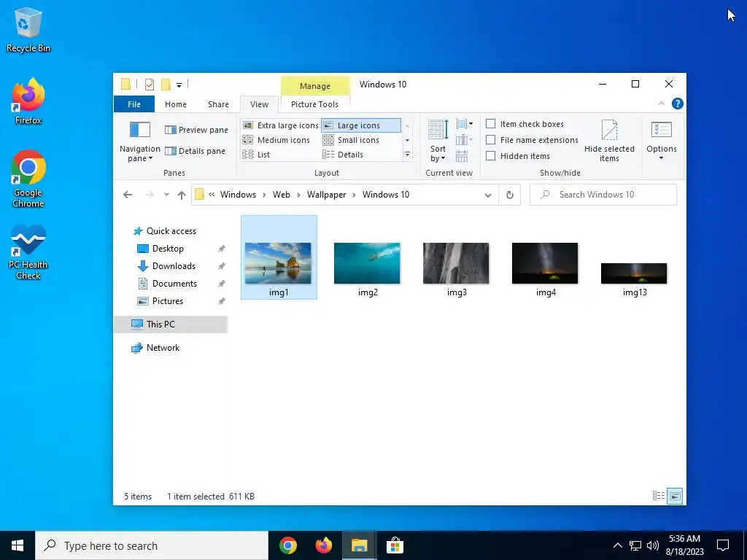Image resolution: width=747 pixels, height=560 pixels.
Task: Open Folder Options button
Action: (x=661, y=136)
